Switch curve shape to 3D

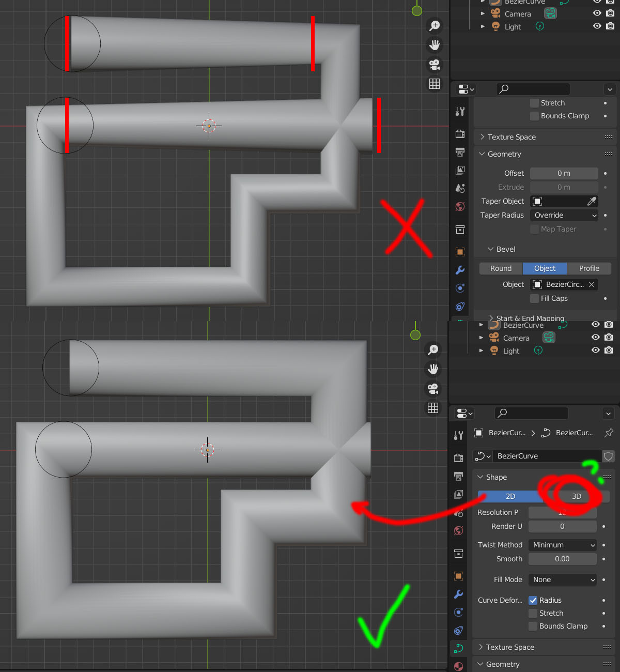[577, 496]
